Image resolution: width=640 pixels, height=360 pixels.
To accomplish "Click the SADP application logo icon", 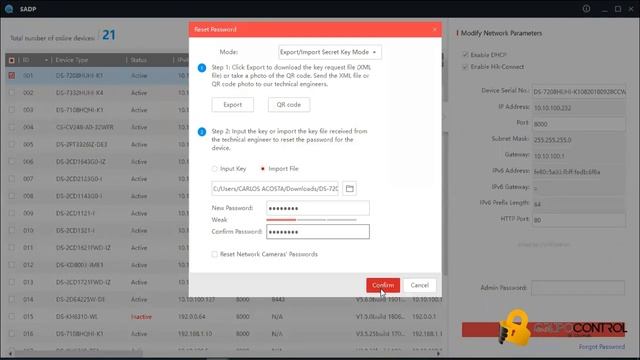I will (9, 9).
